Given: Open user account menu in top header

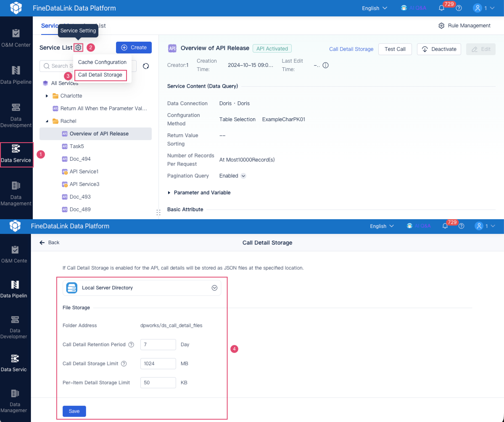Looking at the screenshot, I should click(484, 8).
